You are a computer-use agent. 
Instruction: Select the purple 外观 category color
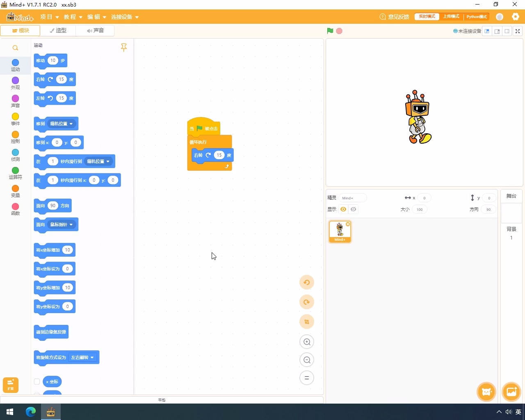[x=15, y=80]
